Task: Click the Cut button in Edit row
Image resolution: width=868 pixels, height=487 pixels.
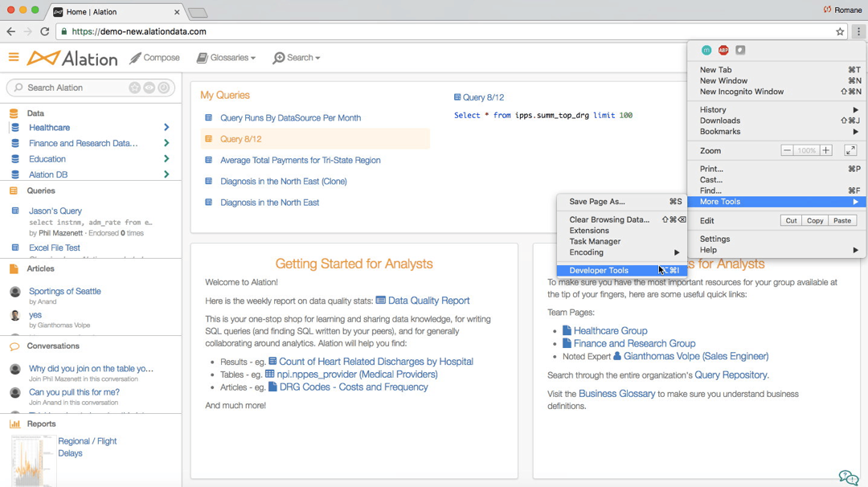Action: coord(791,220)
